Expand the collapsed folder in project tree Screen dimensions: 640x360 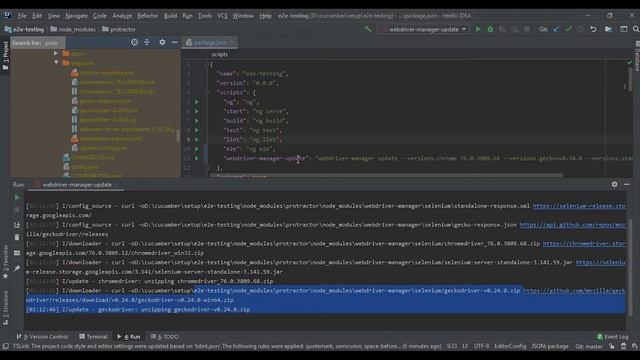pyautogui.click(x=56, y=53)
